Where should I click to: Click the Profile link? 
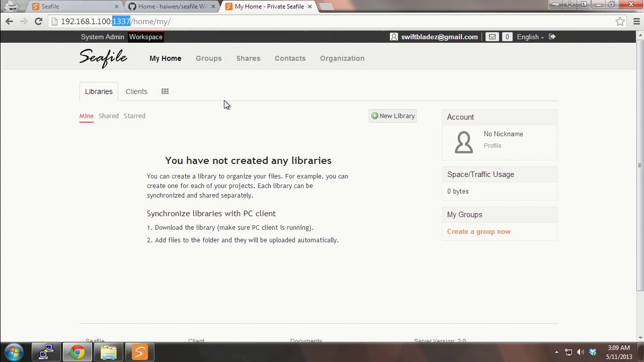point(493,145)
